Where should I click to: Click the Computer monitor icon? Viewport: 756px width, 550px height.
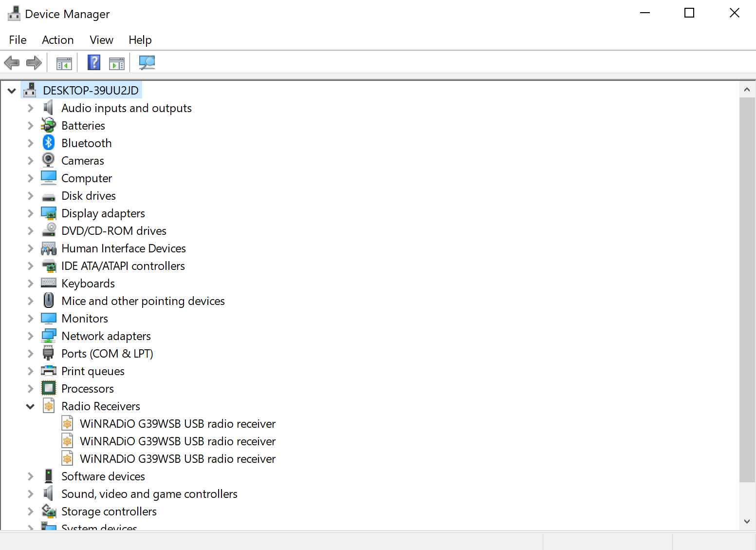click(49, 178)
